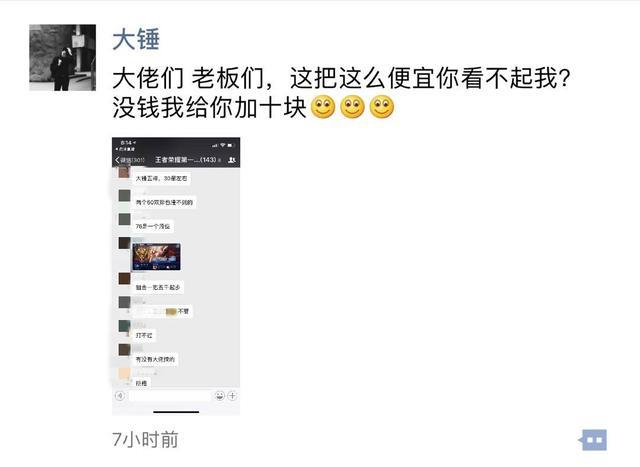Open the emoji picker icon in chat bar

(x=220, y=396)
